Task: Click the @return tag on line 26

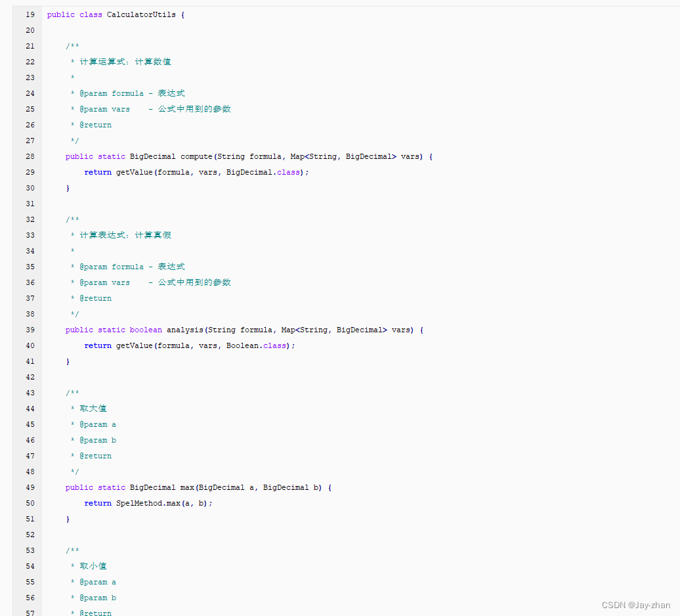Action: click(x=96, y=125)
